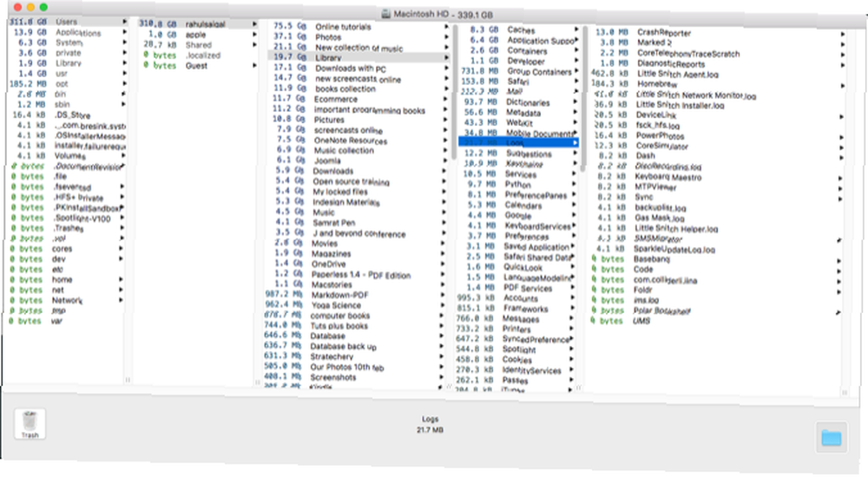Select the Ecommerce folder row

358,99
